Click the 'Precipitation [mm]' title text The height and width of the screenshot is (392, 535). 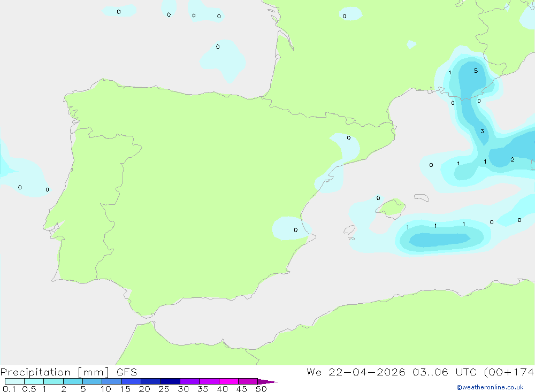(x=55, y=372)
